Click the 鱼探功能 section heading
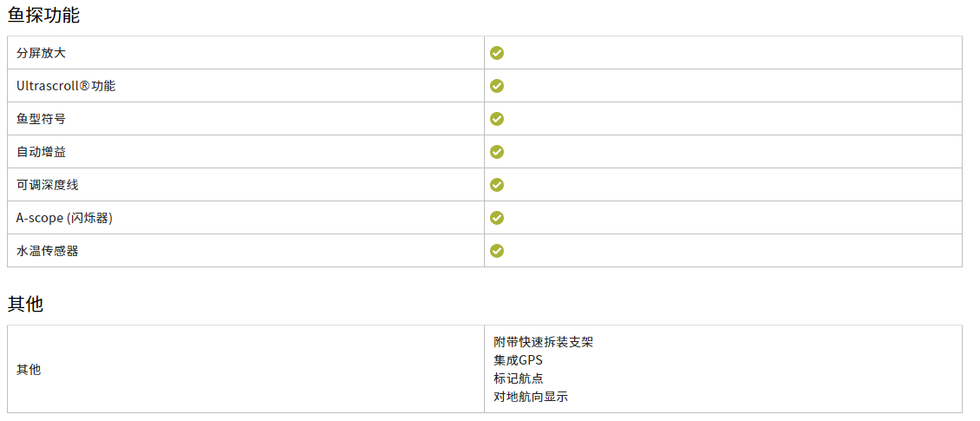The height and width of the screenshot is (421, 980). 43,15
